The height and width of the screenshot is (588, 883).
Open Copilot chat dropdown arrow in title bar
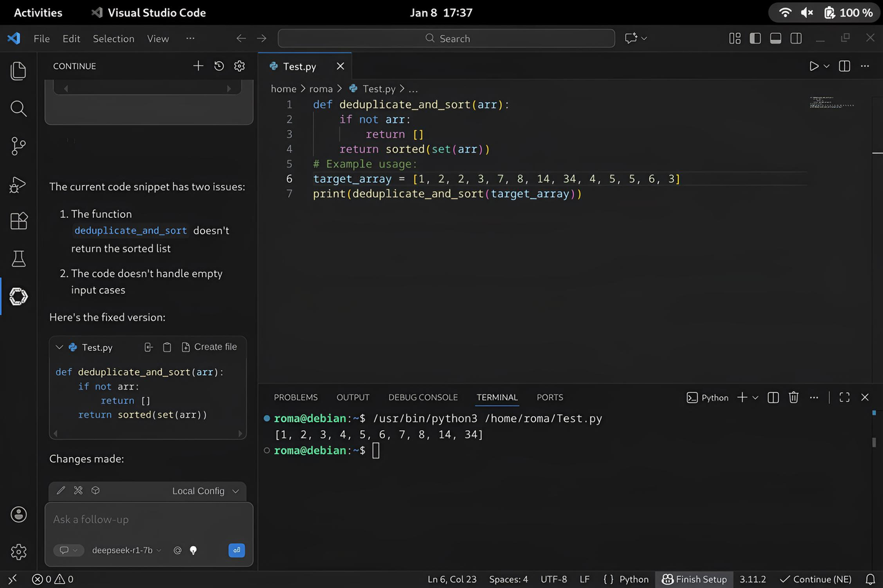click(x=644, y=39)
